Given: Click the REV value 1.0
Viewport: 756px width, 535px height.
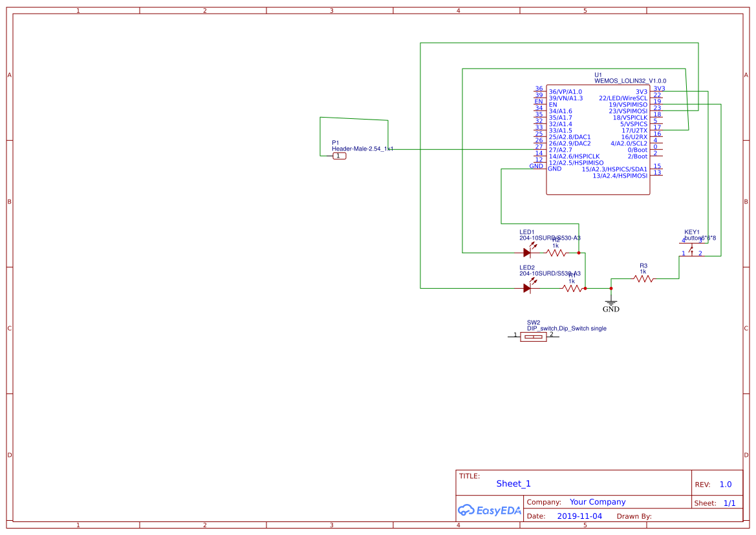Looking at the screenshot, I should coord(725,485).
